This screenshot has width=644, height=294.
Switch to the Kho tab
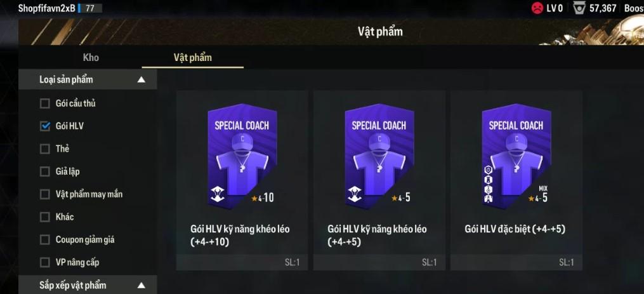pyautogui.click(x=91, y=58)
